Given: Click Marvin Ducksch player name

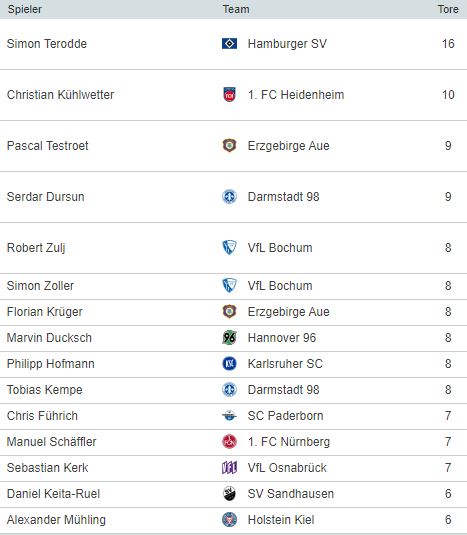Looking at the screenshot, I should click(x=49, y=337).
